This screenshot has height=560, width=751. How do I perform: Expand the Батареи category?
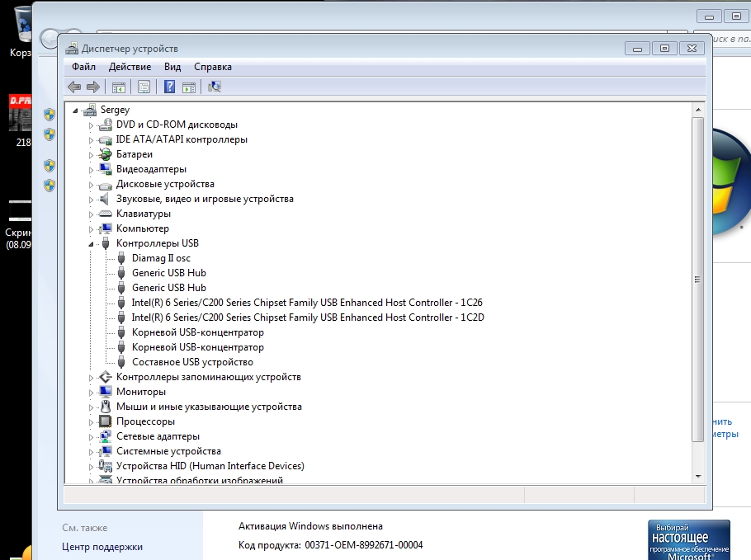(91, 155)
